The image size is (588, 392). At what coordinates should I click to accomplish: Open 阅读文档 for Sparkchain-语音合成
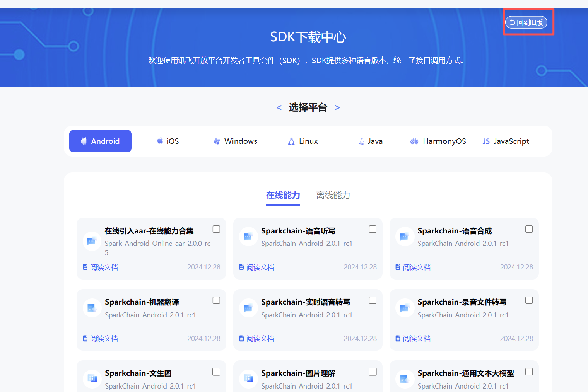pos(413,267)
